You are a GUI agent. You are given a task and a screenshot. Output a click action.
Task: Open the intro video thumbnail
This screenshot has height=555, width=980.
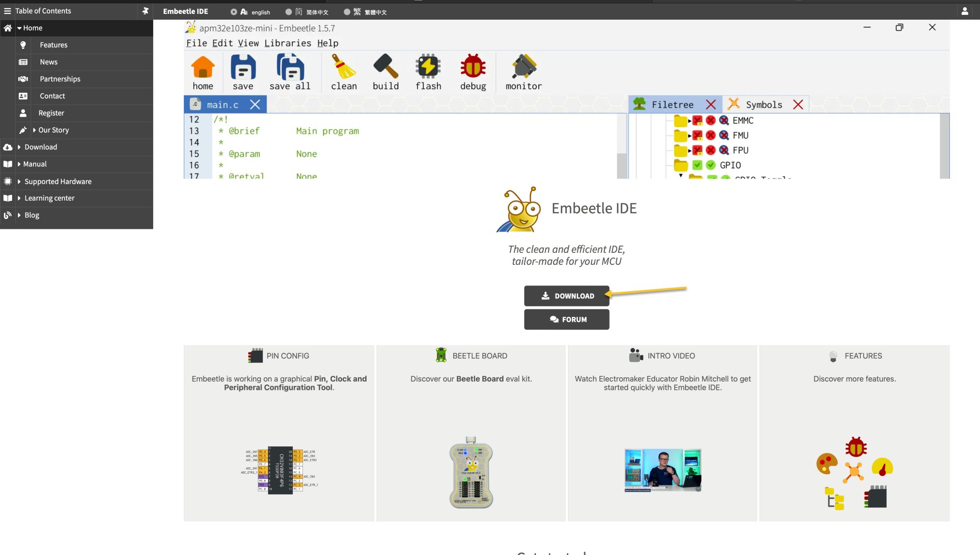click(663, 470)
